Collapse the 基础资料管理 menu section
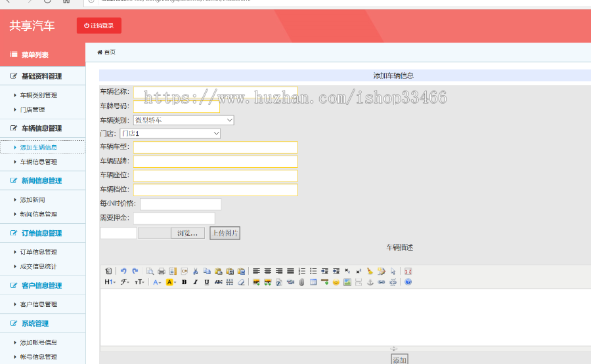This screenshot has width=591, height=364. [x=43, y=76]
